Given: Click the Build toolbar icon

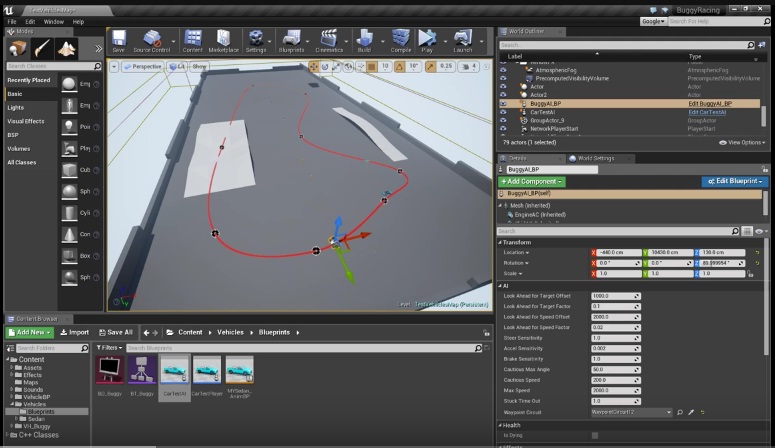Looking at the screenshot, I should pyautogui.click(x=364, y=39).
